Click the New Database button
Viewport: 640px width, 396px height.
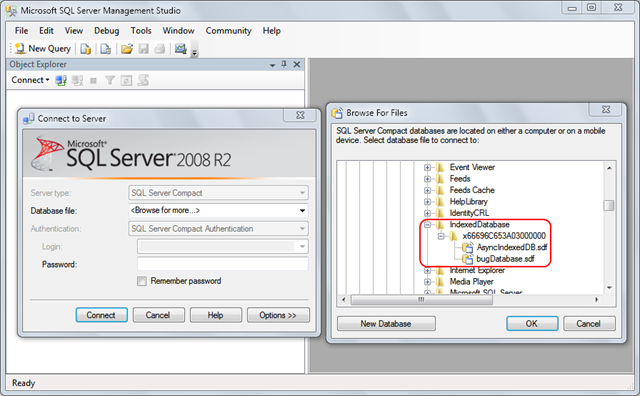coord(386,324)
